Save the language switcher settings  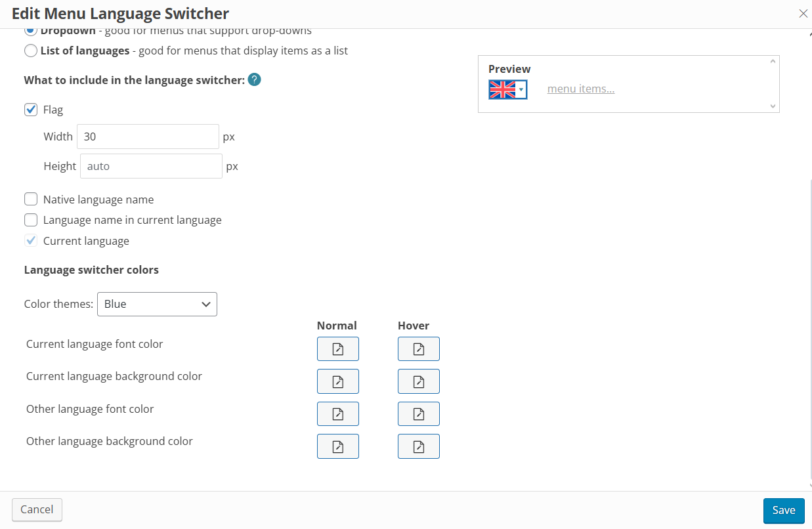784,511
